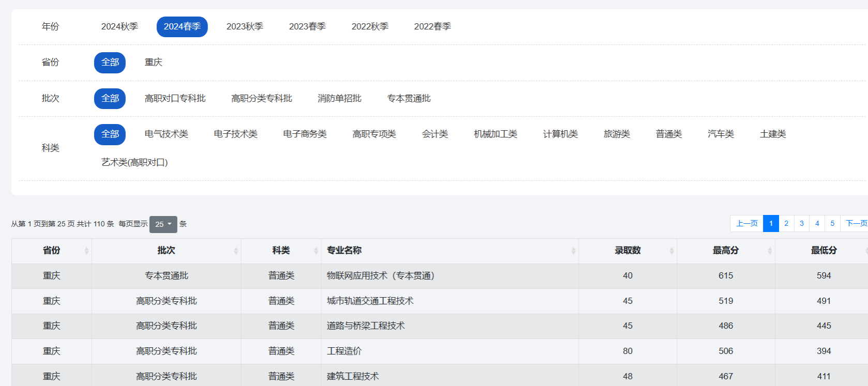Sort by 批次 column sort arrows

(x=236, y=251)
